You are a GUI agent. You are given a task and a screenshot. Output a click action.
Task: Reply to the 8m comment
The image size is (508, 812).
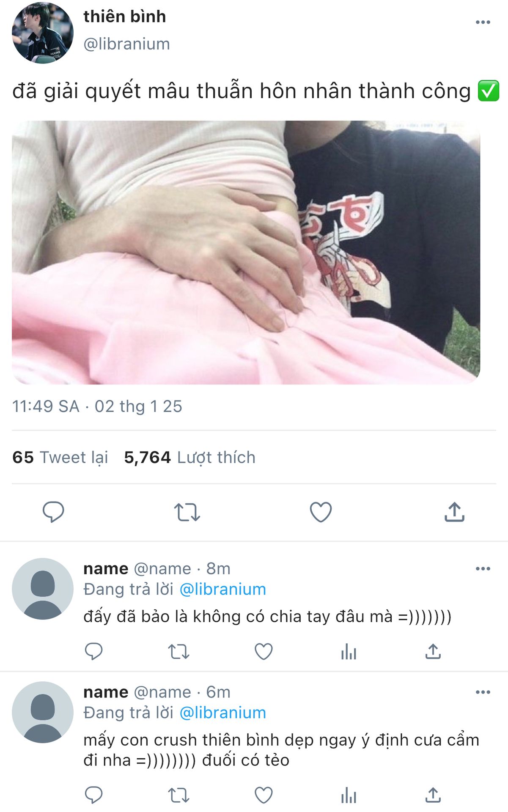point(93,651)
